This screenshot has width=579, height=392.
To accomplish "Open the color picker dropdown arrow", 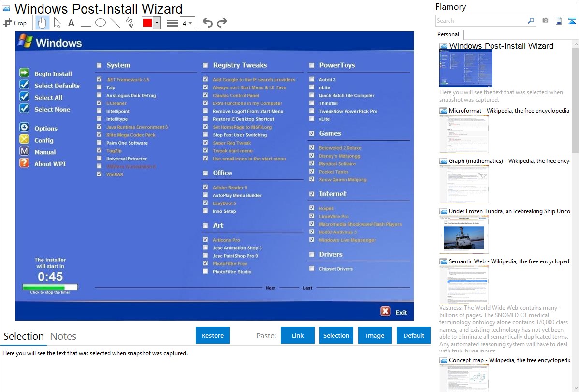I will tap(157, 23).
